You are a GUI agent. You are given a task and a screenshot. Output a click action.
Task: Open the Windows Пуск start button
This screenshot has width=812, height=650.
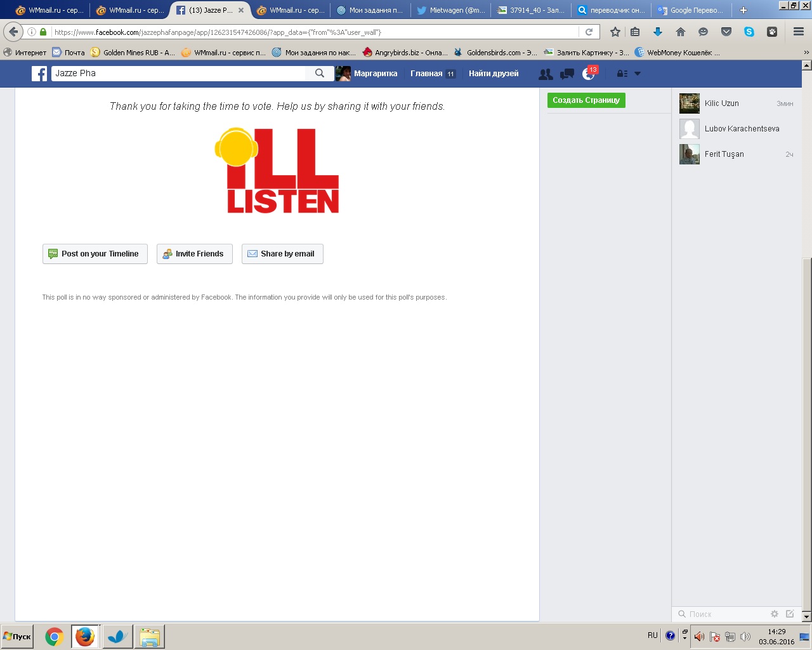[x=17, y=636]
